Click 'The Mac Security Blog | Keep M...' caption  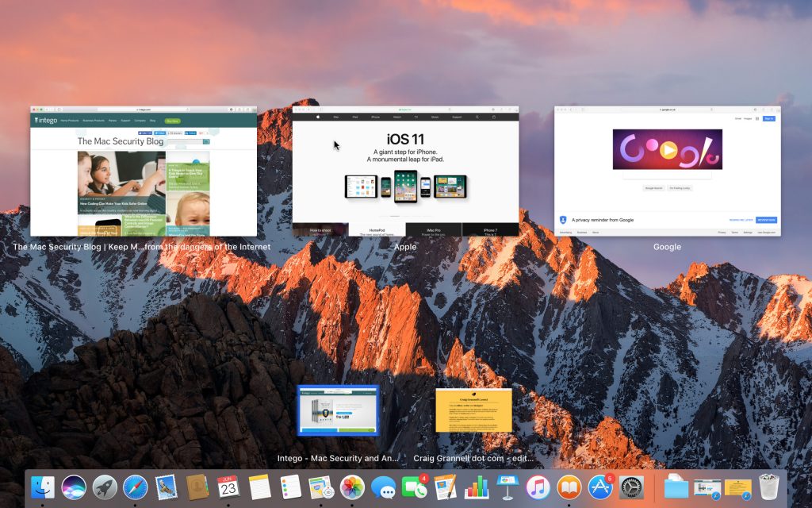point(141,247)
